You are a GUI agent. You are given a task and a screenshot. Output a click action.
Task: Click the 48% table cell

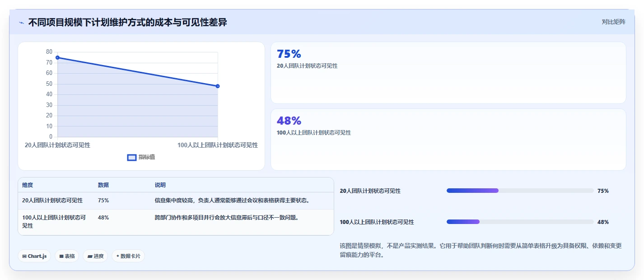[x=103, y=218]
